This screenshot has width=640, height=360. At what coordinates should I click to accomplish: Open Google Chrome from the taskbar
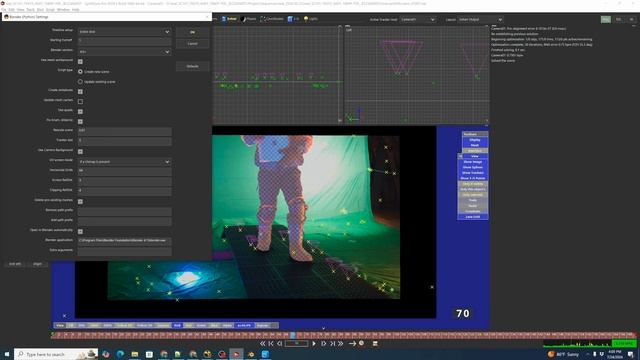click(164, 354)
